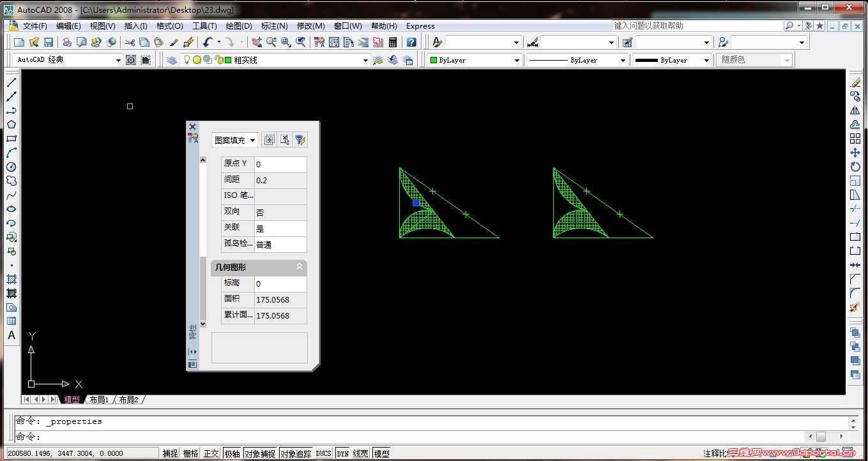Select the Rotate modify tool
868x461 pixels.
tap(855, 167)
